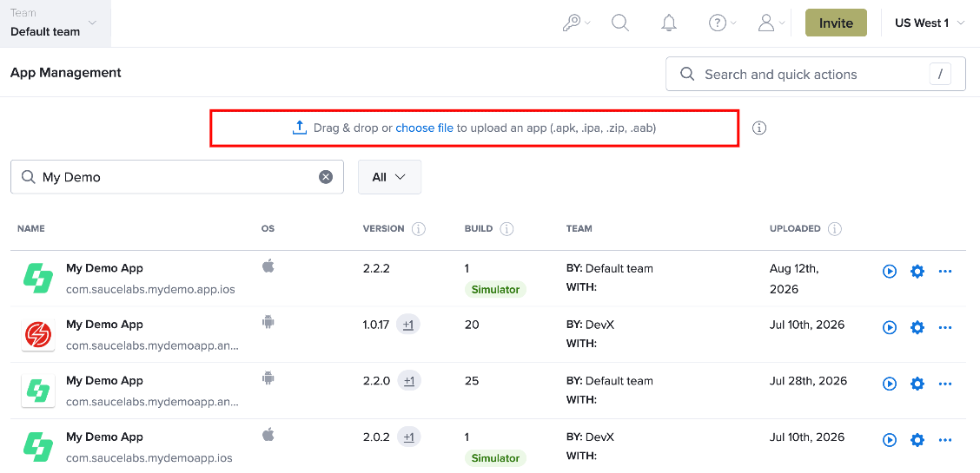This screenshot has width=980, height=473.
Task: Open the user account icon menu
Action: (771, 23)
